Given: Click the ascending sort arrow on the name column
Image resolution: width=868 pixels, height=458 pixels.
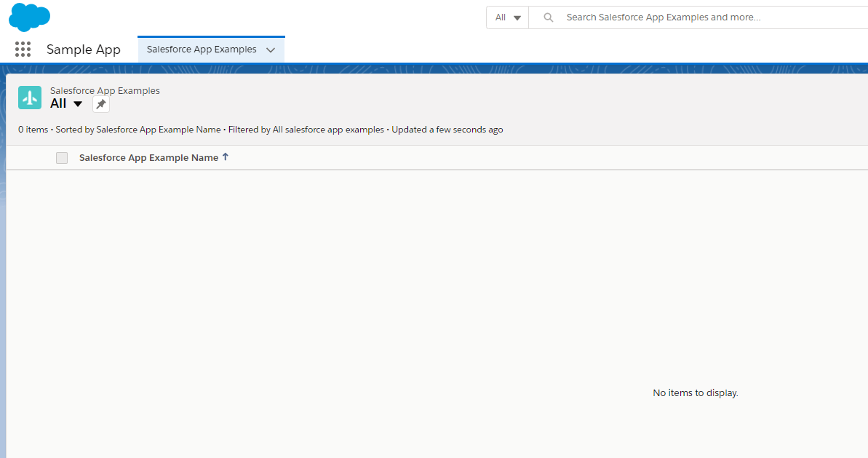Looking at the screenshot, I should point(226,157).
